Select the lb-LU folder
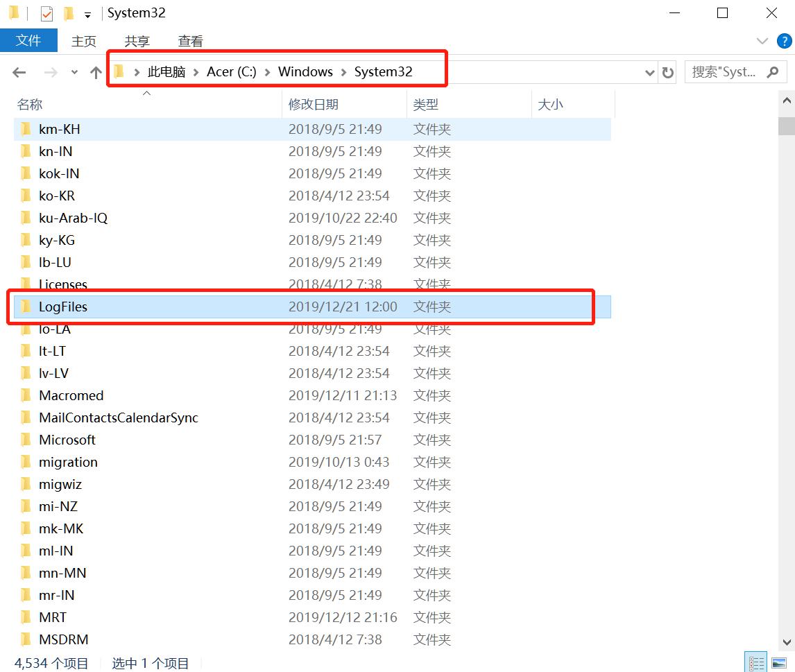Viewport: 795px width, 672px height. [312, 263]
